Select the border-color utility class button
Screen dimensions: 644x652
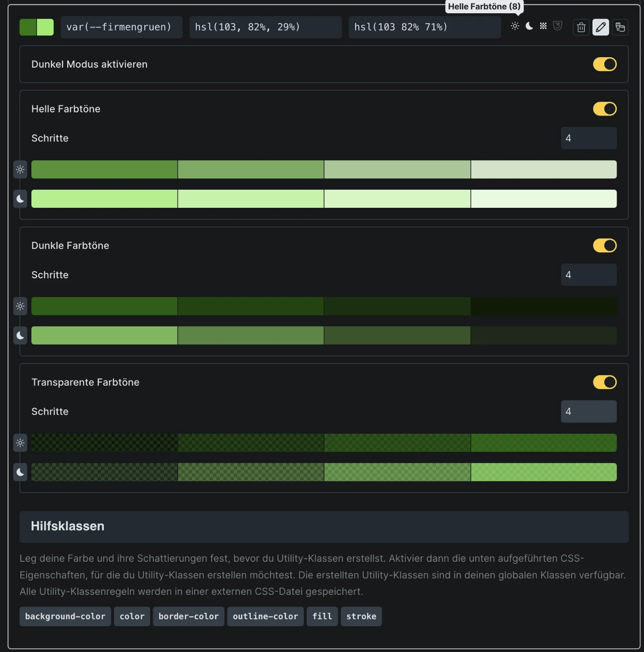[x=188, y=616]
